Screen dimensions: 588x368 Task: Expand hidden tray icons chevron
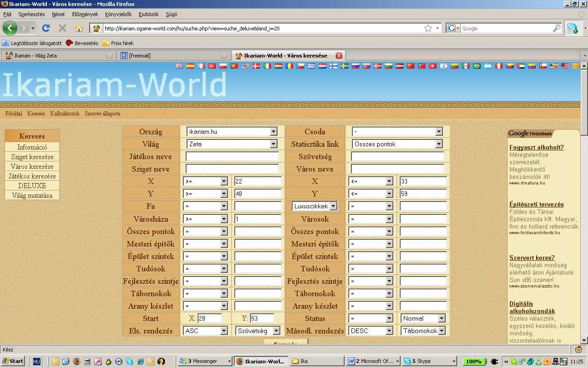(506, 361)
